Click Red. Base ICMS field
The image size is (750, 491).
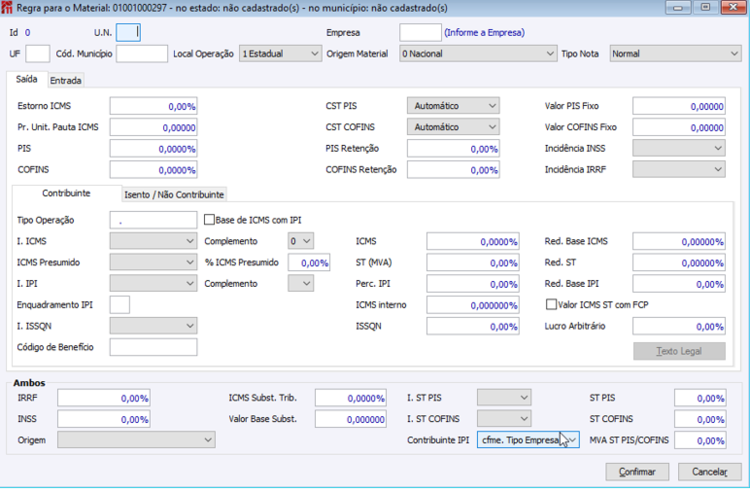point(679,241)
